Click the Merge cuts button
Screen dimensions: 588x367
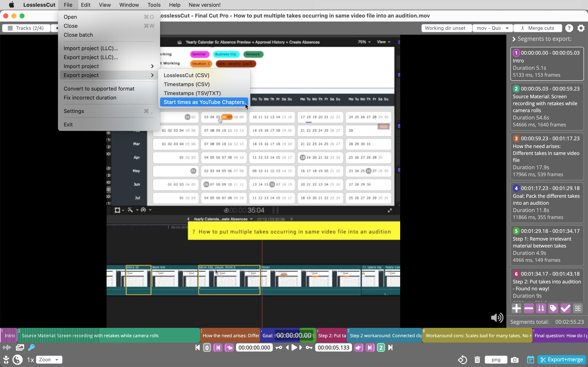point(538,28)
